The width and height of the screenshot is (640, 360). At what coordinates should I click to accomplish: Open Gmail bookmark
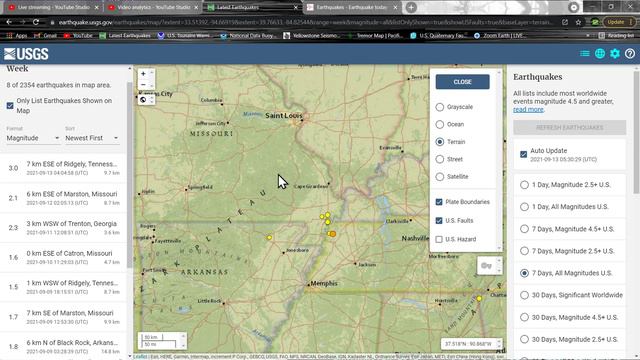coord(45,36)
